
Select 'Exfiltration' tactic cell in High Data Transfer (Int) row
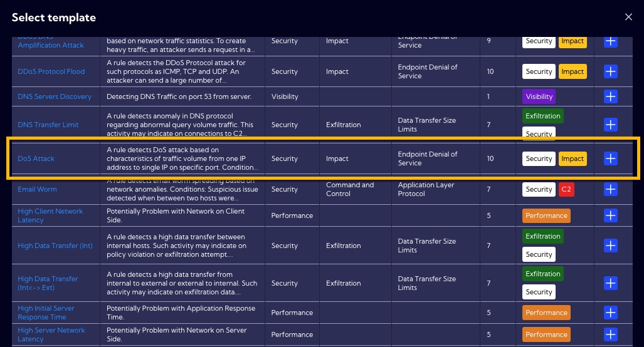(344, 246)
